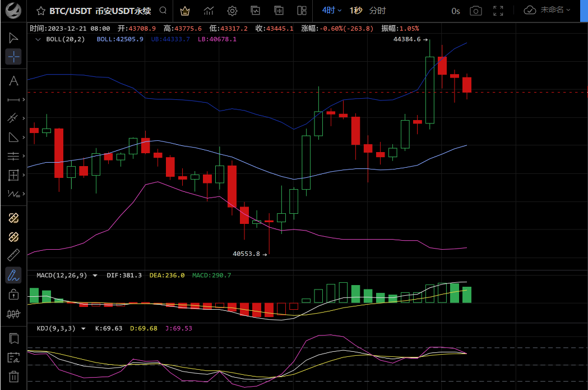Click the candlestick icon in left sidebar
Screen dimensions: 588x390
pyautogui.click(x=13, y=314)
